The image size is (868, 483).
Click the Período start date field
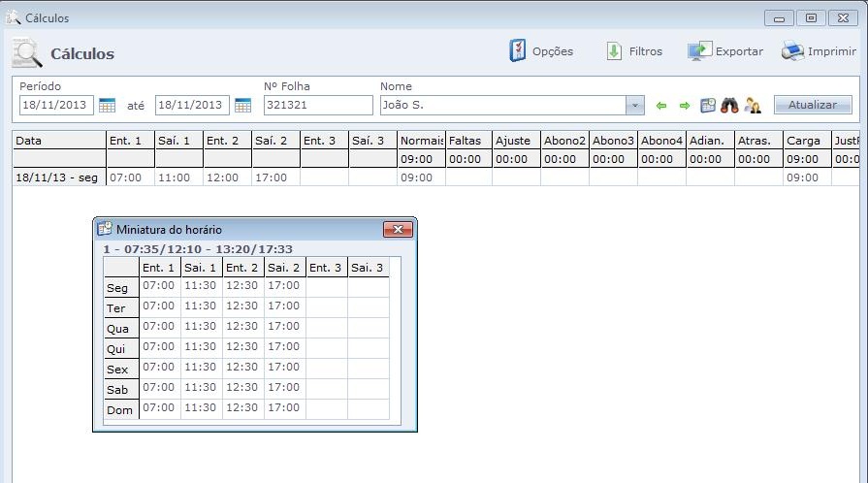point(56,105)
